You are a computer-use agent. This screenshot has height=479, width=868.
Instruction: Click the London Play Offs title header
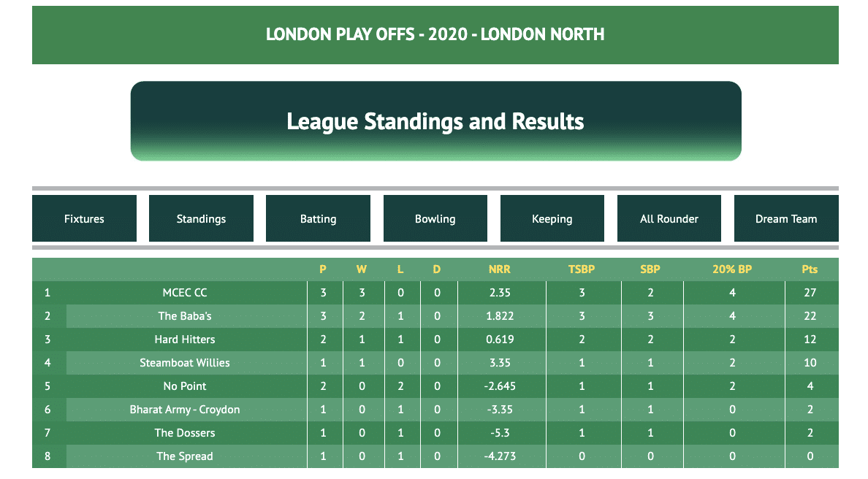(435, 35)
